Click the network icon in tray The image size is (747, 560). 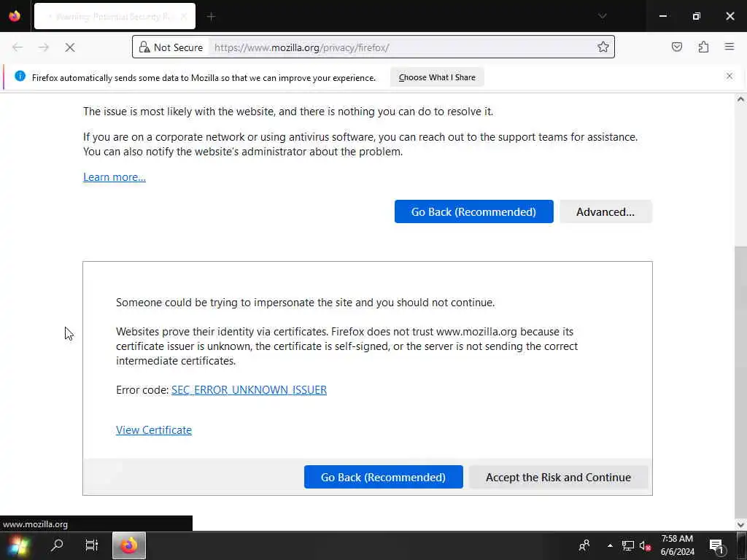point(628,545)
